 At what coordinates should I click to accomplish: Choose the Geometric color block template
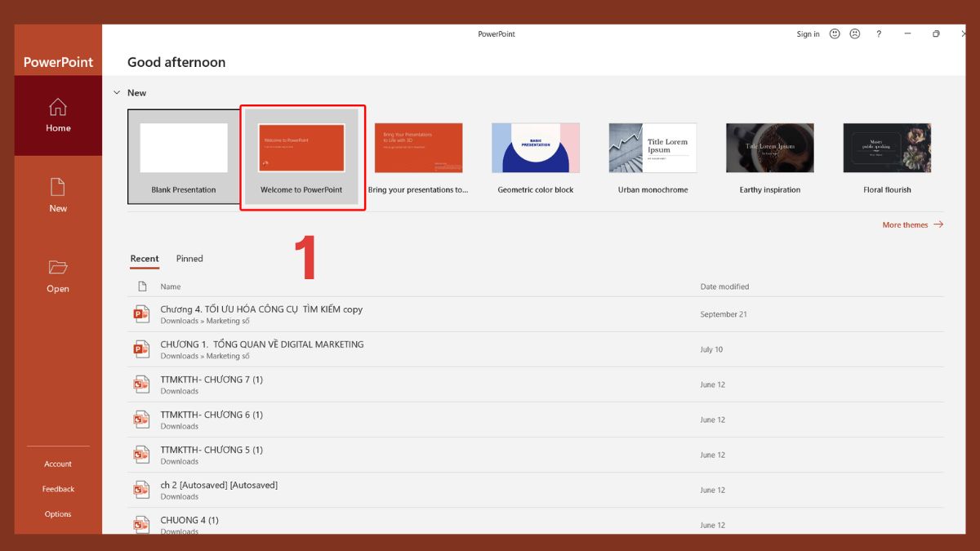pyautogui.click(x=535, y=148)
